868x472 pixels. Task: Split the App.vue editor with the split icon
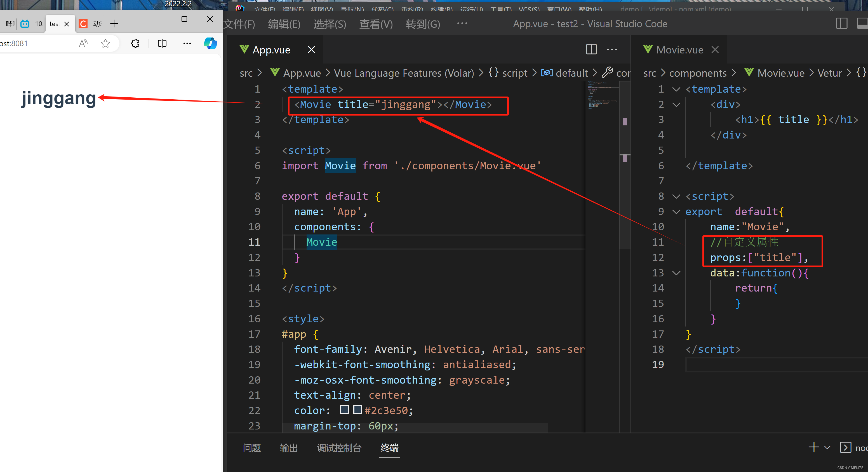coord(591,50)
